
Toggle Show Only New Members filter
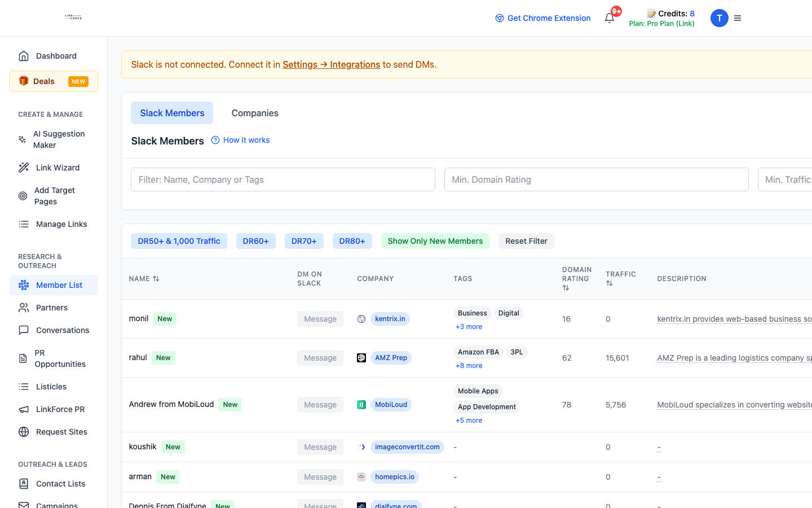pos(435,241)
